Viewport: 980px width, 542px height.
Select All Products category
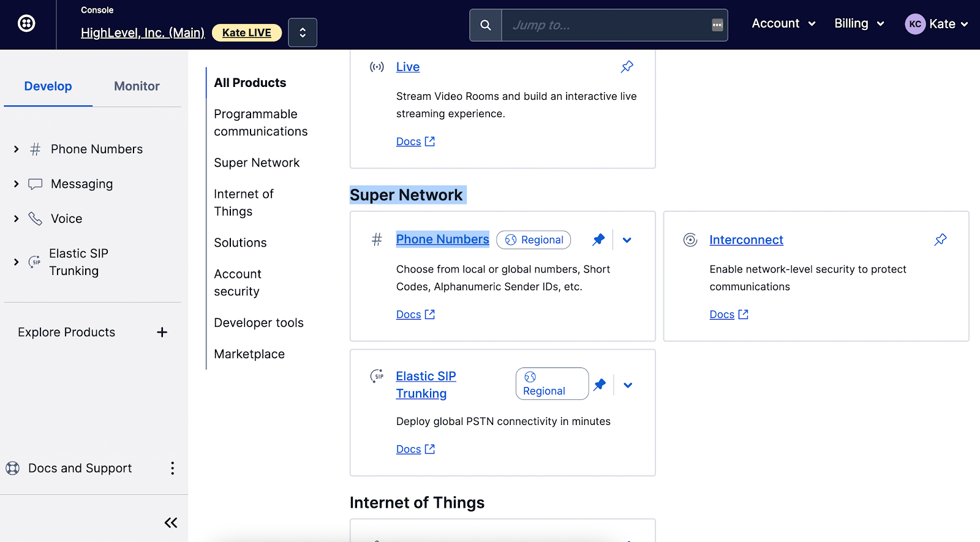pyautogui.click(x=250, y=83)
